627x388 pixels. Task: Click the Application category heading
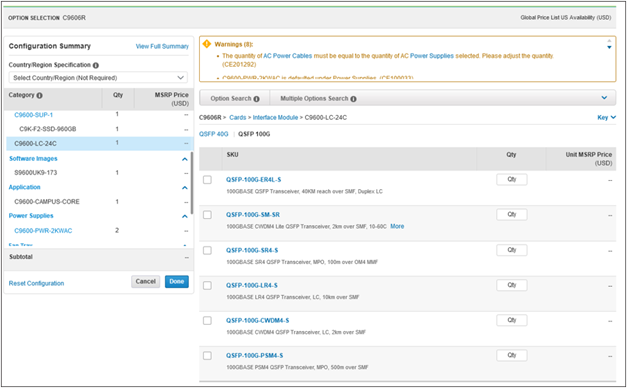(24, 187)
